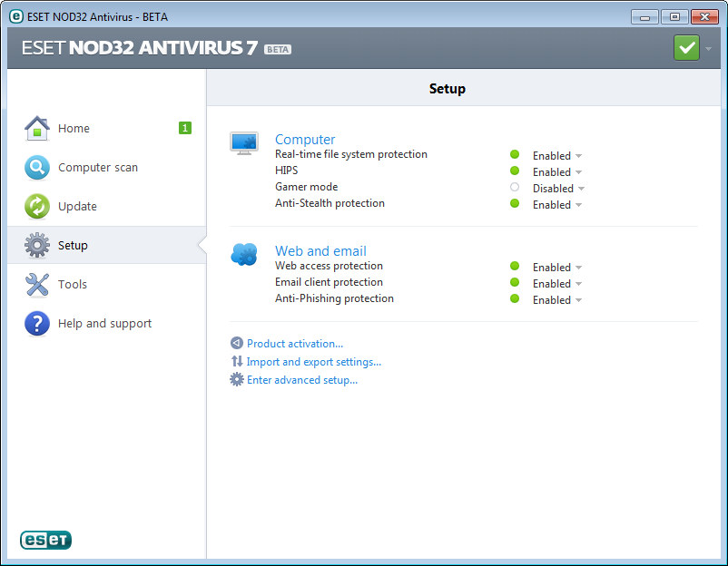Toggle the Anti-Stealth protection status indicator
Viewport: 728px width, 566px height.
pos(515,203)
